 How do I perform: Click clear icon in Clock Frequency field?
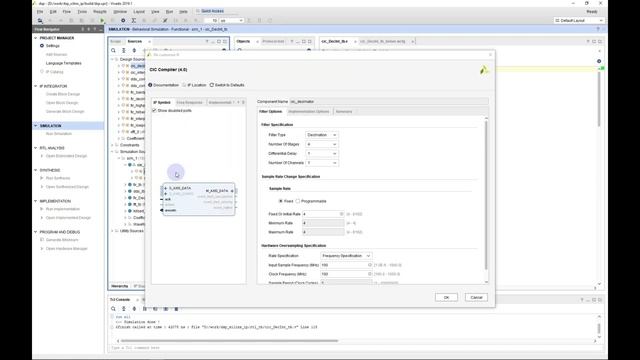[x=370, y=274]
